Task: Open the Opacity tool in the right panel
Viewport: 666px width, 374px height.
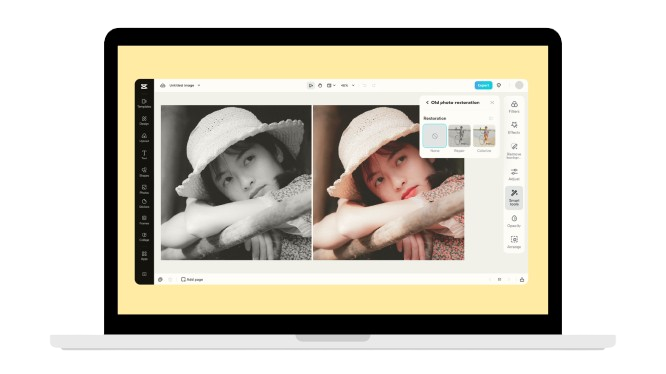Action: (514, 221)
